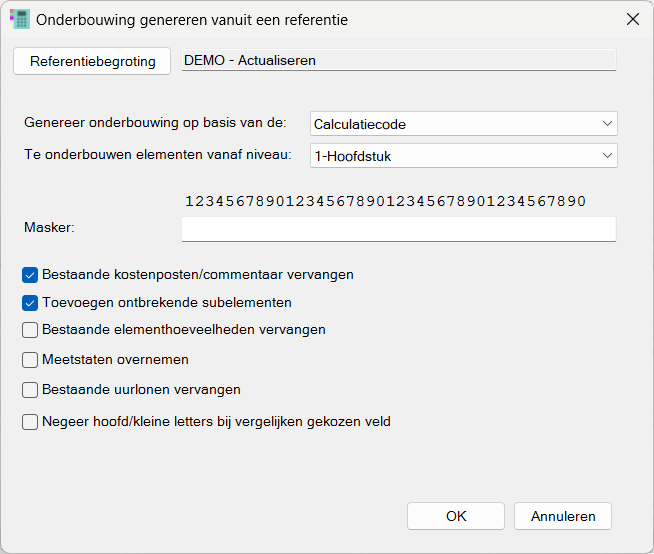
Task: Cancel with the Annuleren button
Action: click(x=563, y=516)
